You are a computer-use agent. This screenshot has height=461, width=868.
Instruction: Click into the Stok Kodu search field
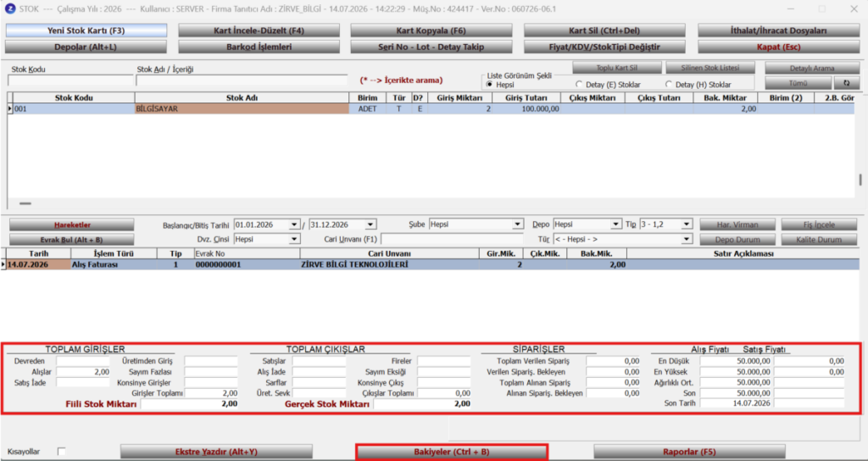(x=70, y=81)
